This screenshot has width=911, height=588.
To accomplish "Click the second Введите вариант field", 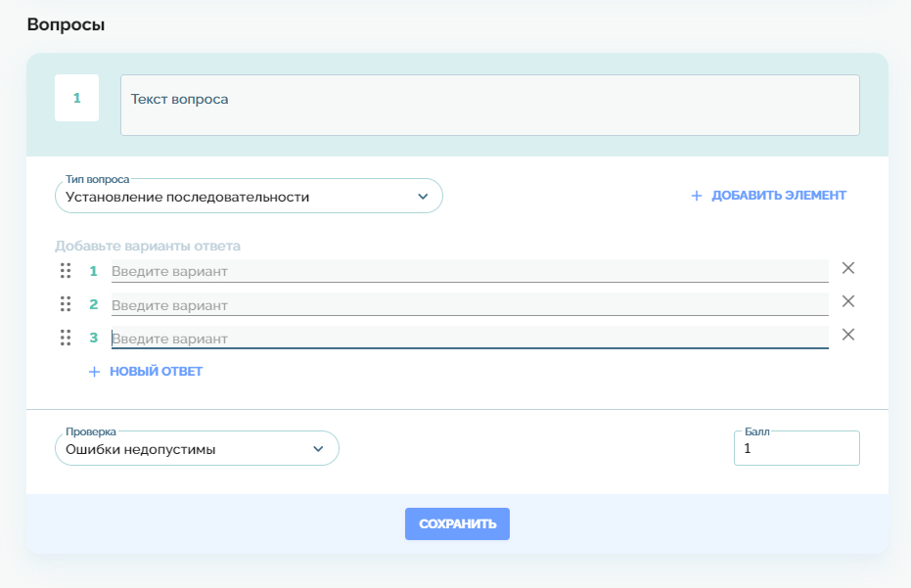I will pyautogui.click(x=470, y=305).
